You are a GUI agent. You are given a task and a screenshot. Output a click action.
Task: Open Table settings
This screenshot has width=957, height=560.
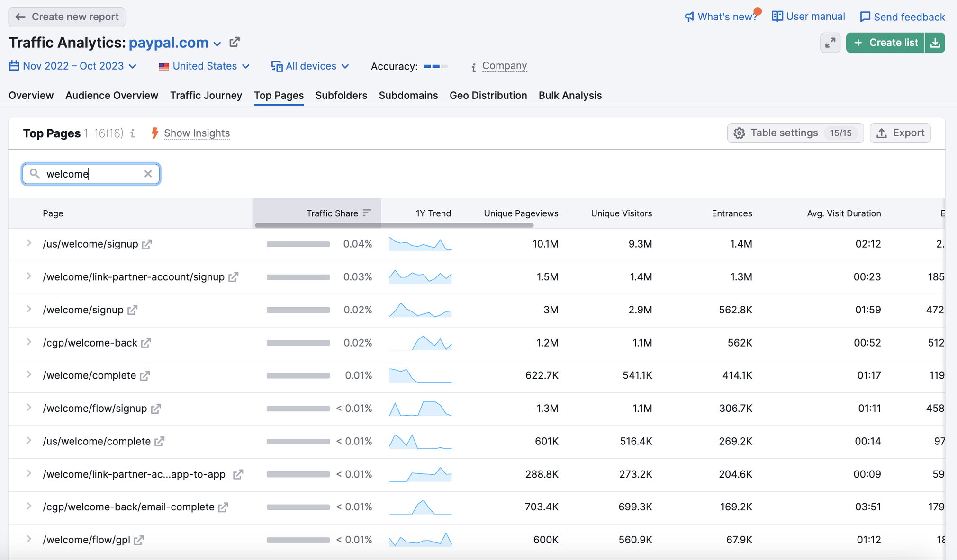pyautogui.click(x=795, y=133)
